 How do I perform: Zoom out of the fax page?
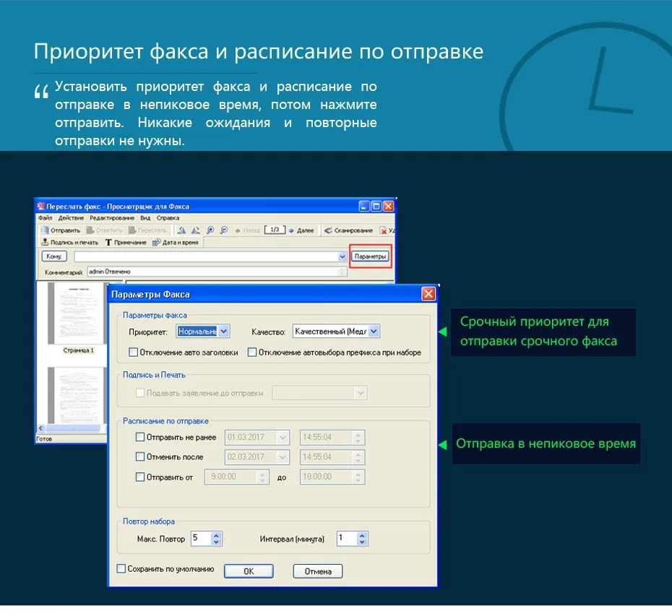pos(224,230)
